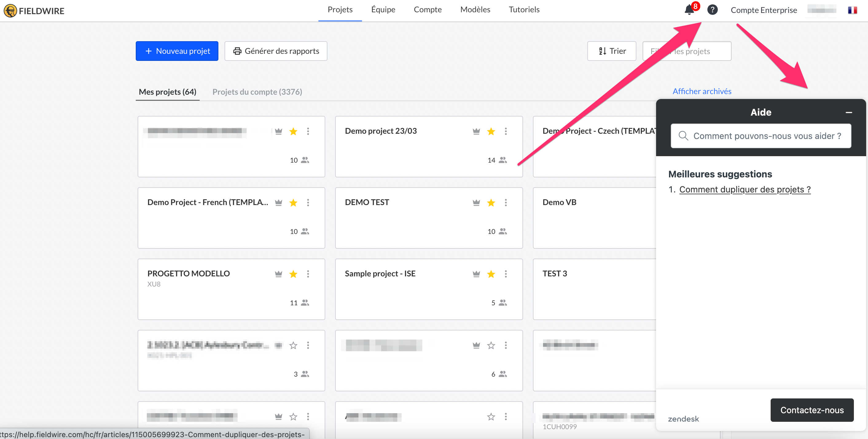Click crown icon on Demo Project - French

coord(278,202)
